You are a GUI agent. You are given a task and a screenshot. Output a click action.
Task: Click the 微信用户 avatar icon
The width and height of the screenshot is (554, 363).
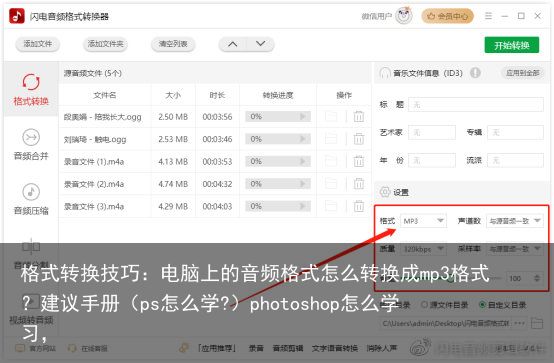(404, 16)
